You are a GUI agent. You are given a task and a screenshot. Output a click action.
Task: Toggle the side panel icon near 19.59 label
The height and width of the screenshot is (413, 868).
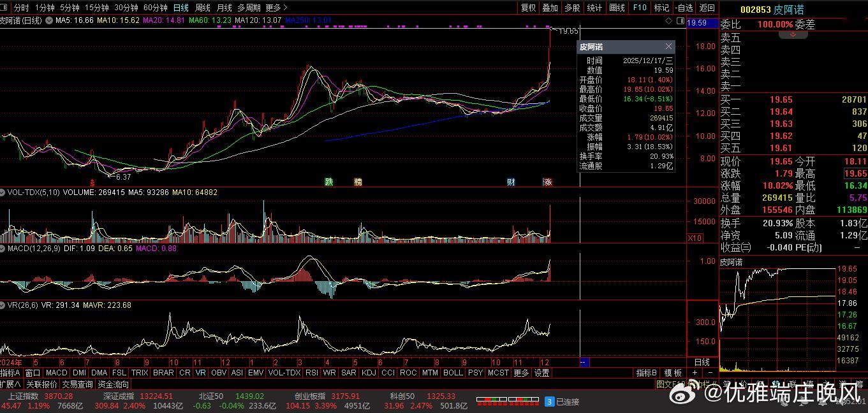[x=679, y=21]
